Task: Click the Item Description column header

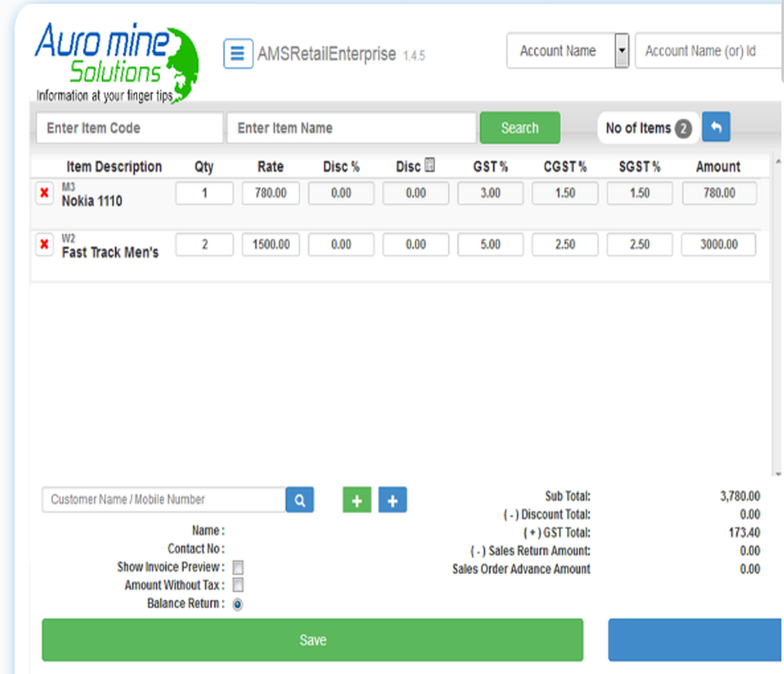Action: point(114,166)
